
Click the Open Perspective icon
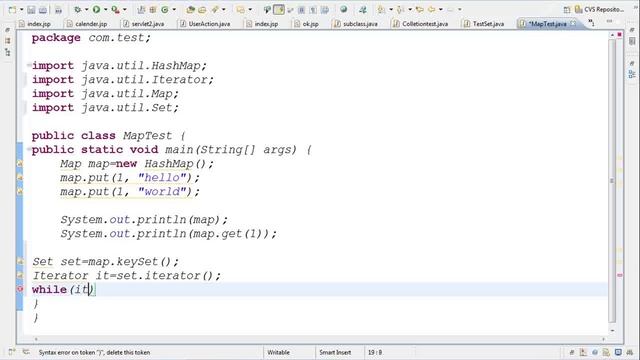pos(567,9)
